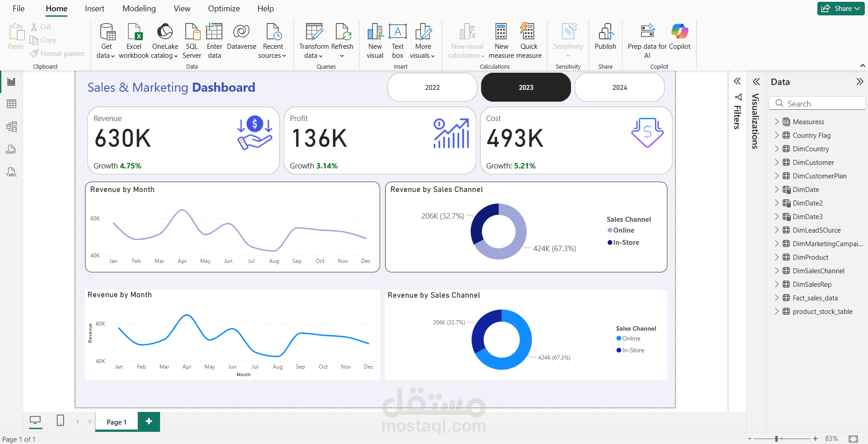
Task: Open the Modeling ribbon tab
Action: coord(139,8)
